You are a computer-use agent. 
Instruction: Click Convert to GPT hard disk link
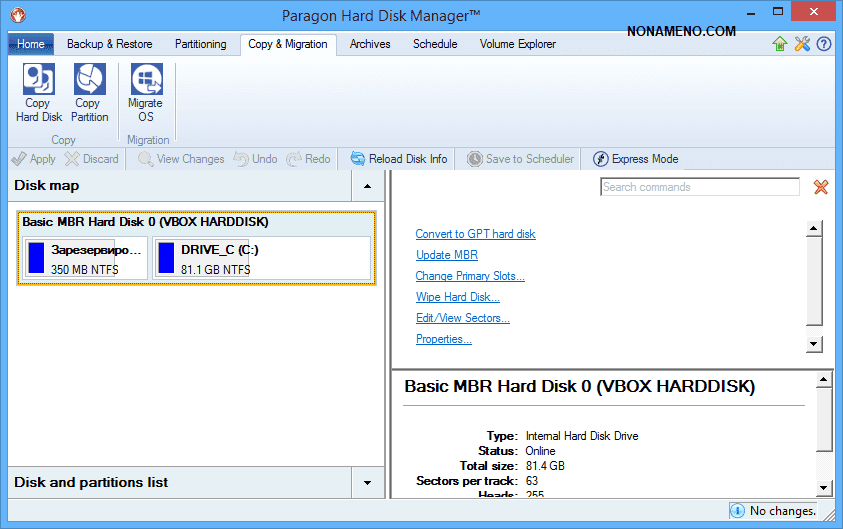pyautogui.click(x=475, y=234)
